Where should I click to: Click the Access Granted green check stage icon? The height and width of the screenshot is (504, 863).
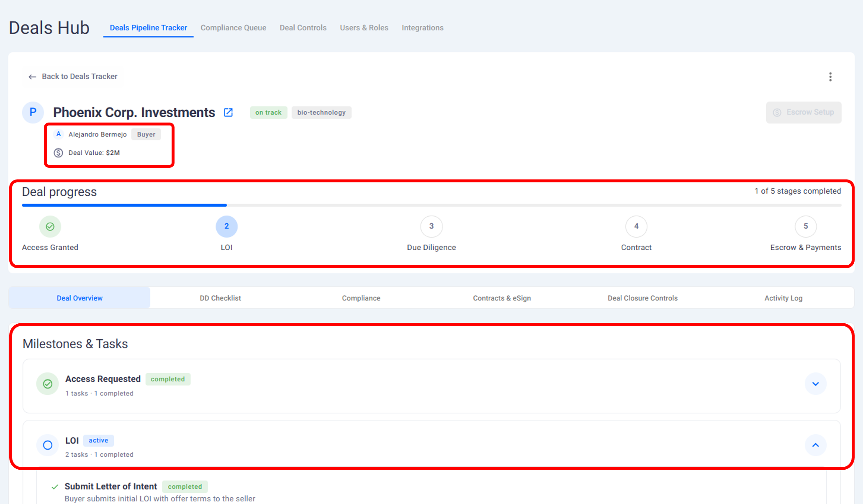coord(50,226)
